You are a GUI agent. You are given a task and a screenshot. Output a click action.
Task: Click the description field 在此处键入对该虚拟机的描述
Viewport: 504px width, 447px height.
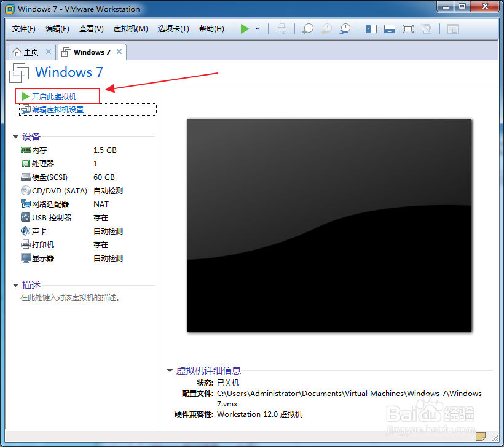coord(71,298)
